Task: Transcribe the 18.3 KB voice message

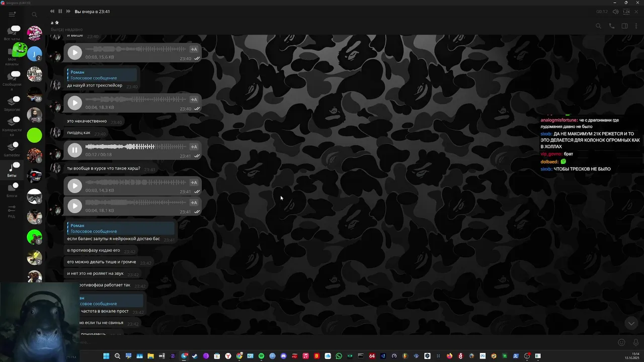Action: pos(194,100)
